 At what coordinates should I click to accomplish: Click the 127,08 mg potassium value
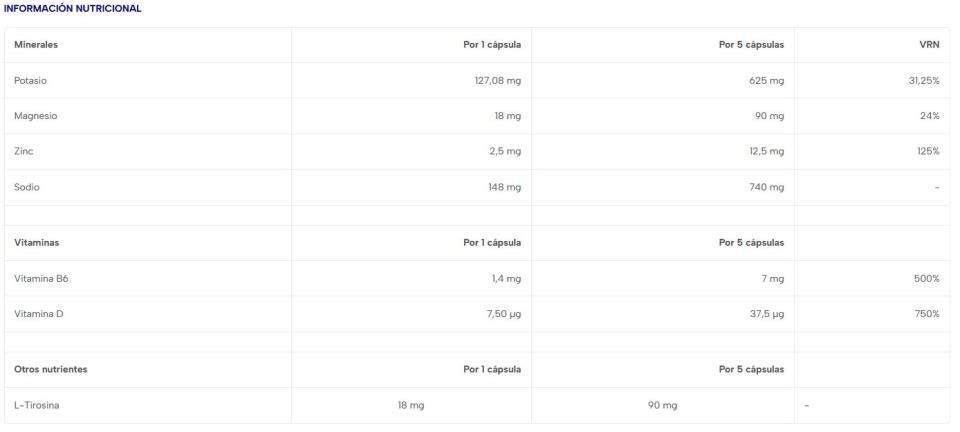(x=497, y=80)
